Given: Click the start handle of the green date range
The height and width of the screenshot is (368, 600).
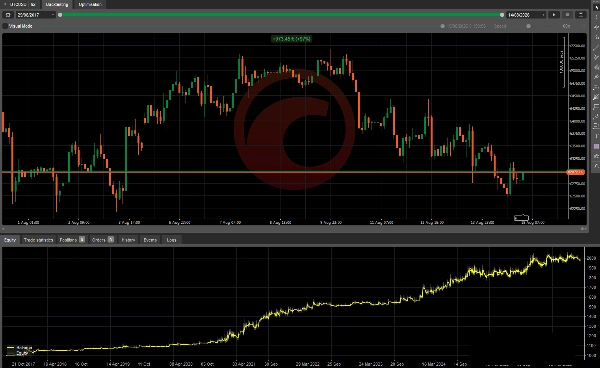Looking at the screenshot, I should (60, 15).
